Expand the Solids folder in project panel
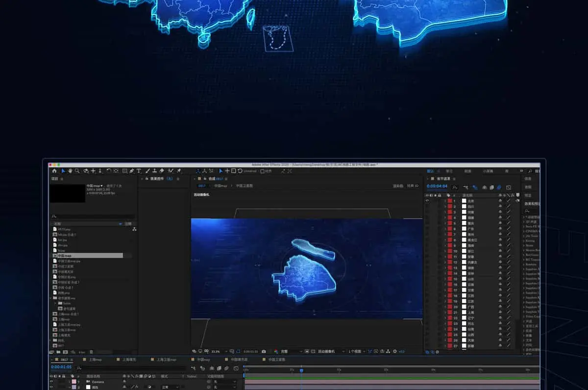The width and height of the screenshot is (588, 390). click(55, 303)
